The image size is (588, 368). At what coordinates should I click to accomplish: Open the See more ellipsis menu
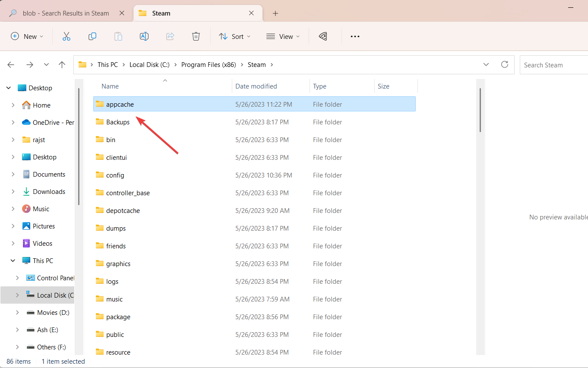click(355, 37)
